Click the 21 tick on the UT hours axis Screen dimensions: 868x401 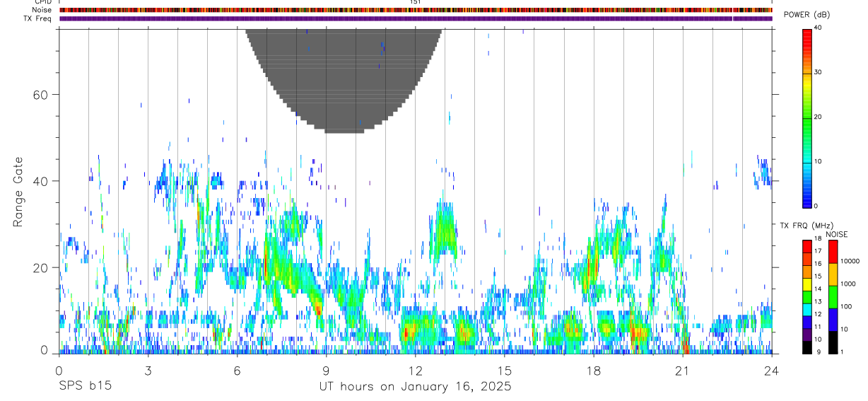(x=683, y=370)
